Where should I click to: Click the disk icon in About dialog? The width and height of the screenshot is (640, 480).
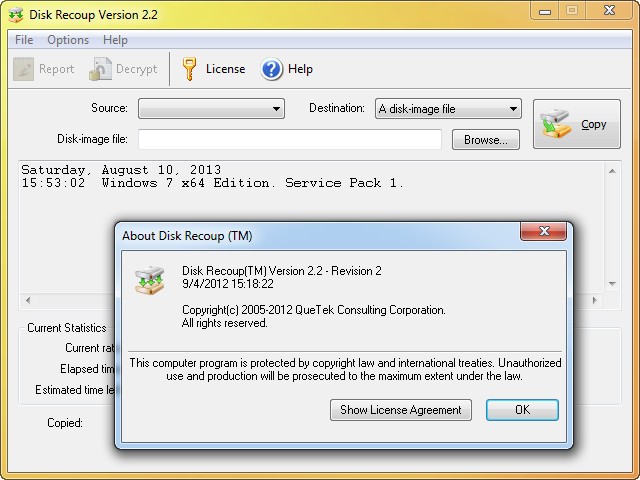pyautogui.click(x=149, y=280)
